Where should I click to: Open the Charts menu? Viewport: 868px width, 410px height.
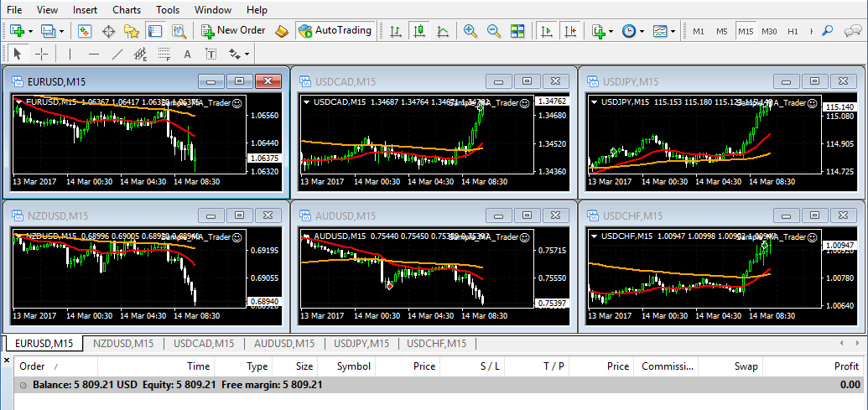click(126, 10)
